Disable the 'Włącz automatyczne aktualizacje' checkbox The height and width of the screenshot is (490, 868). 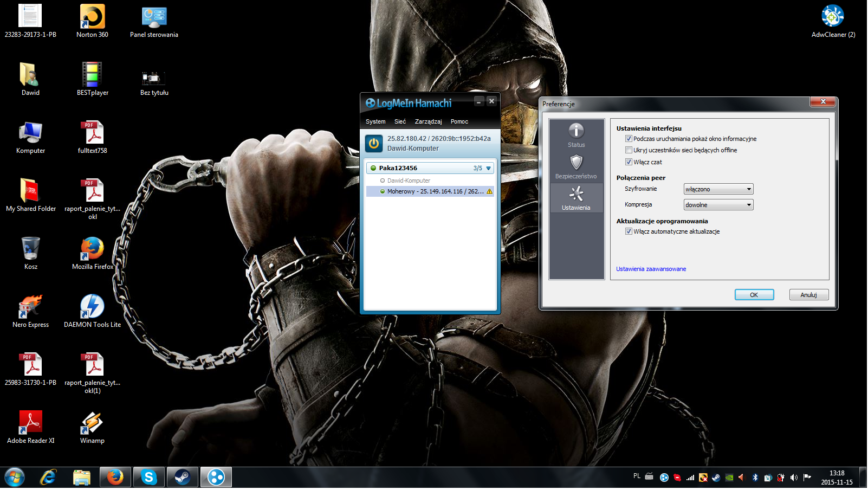pos(629,231)
